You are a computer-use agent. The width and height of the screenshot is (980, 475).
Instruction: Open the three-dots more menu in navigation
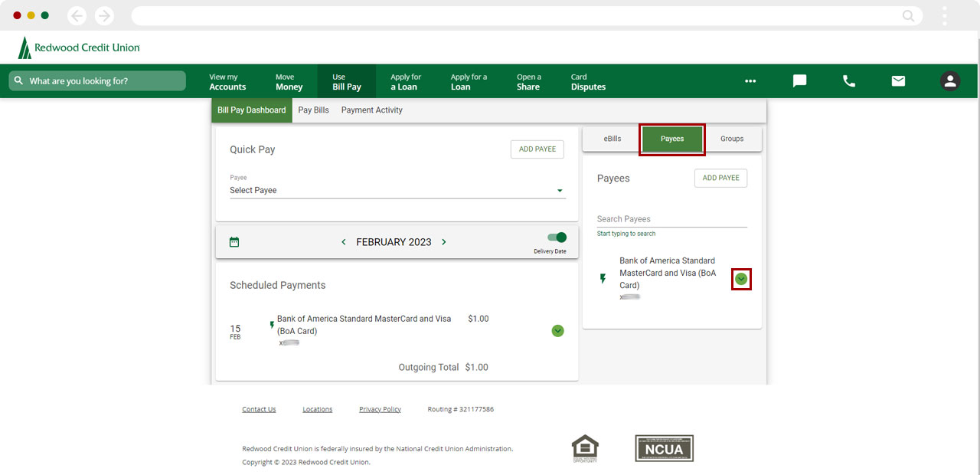coord(750,81)
